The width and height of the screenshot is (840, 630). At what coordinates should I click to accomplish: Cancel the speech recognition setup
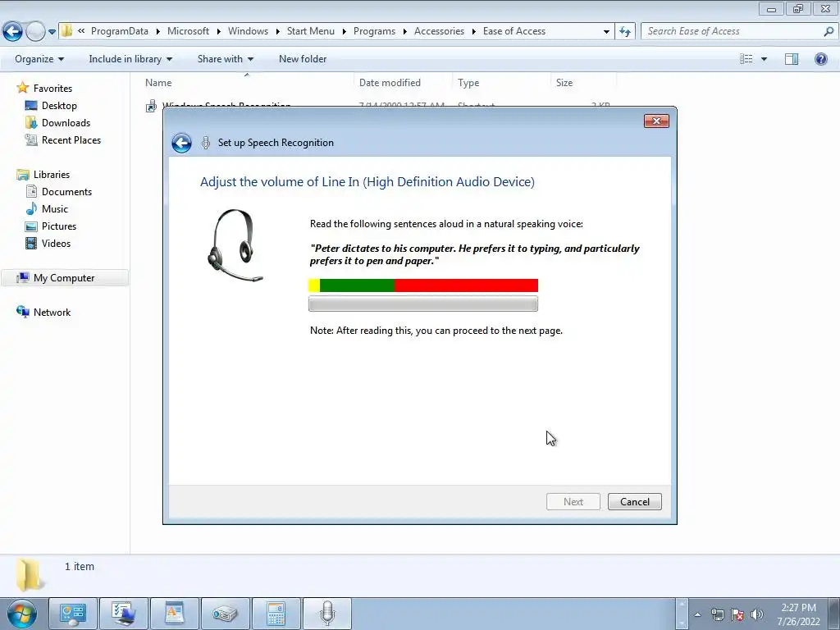(635, 502)
